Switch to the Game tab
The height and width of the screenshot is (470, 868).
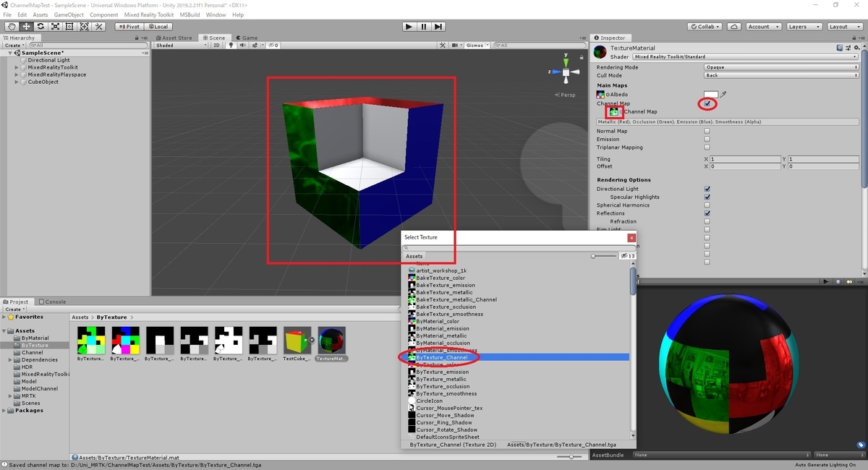click(x=246, y=38)
